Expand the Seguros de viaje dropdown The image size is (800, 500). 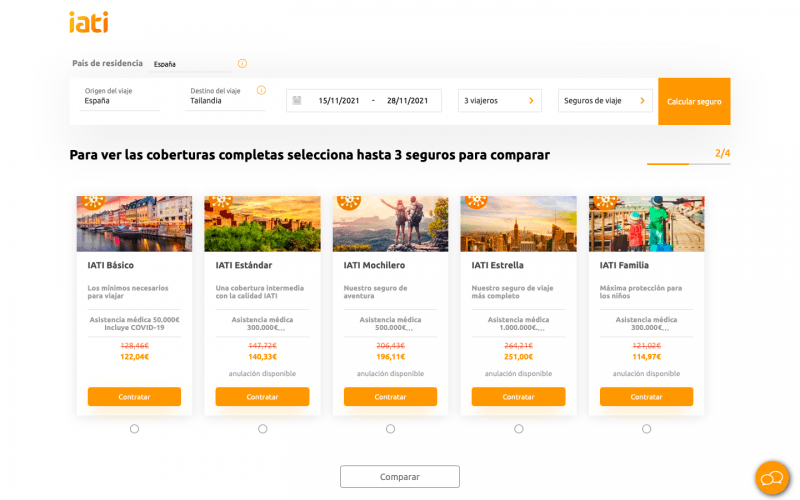coord(605,101)
